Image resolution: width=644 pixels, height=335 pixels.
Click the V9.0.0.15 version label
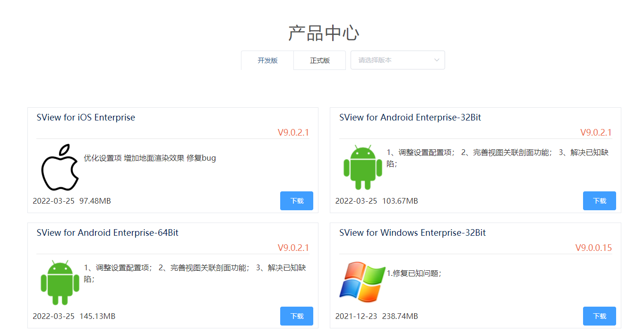pos(593,248)
